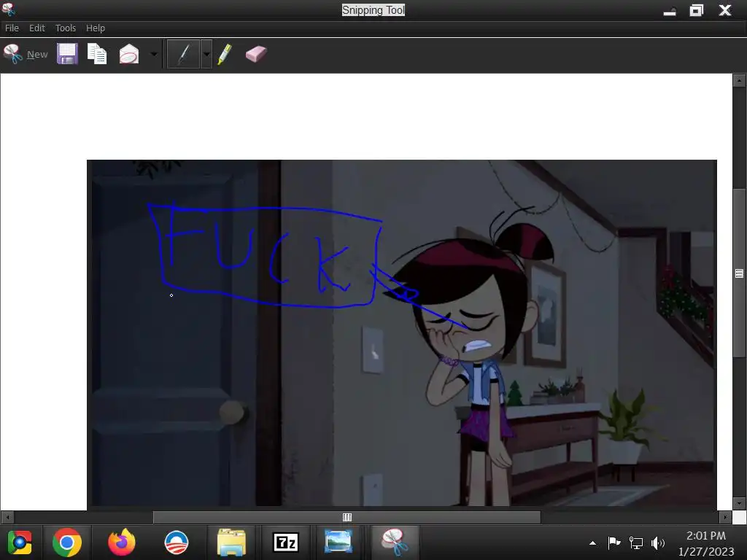Copy the snip to clipboard
The image size is (747, 560).
click(97, 54)
